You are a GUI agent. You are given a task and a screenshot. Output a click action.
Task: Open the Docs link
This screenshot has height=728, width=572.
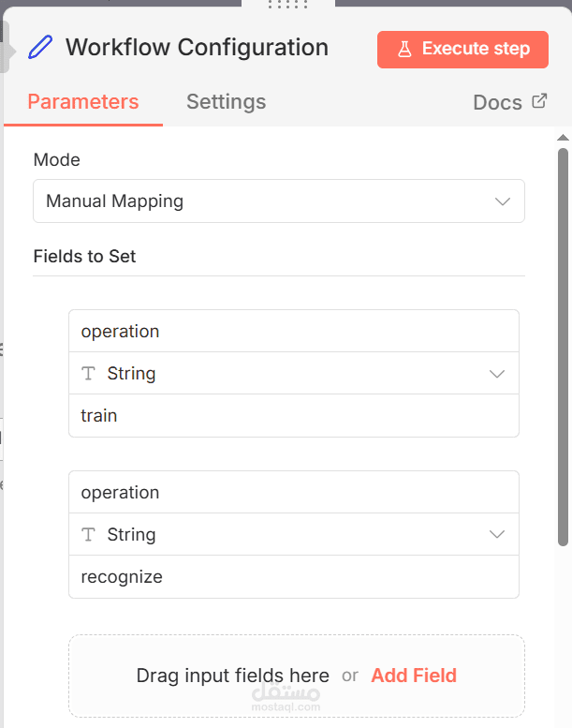(498, 103)
